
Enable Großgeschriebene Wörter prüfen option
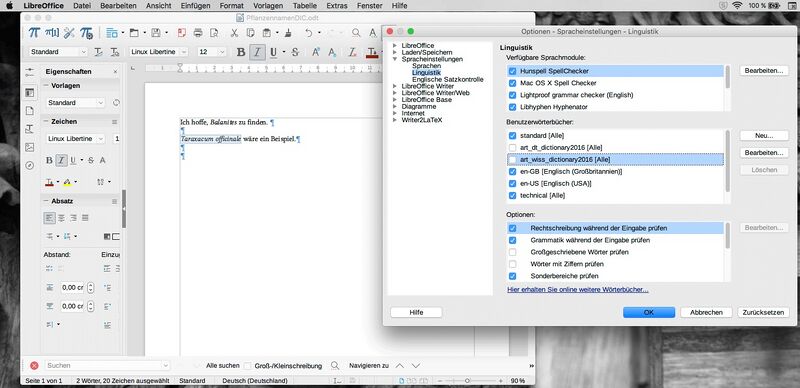point(513,252)
